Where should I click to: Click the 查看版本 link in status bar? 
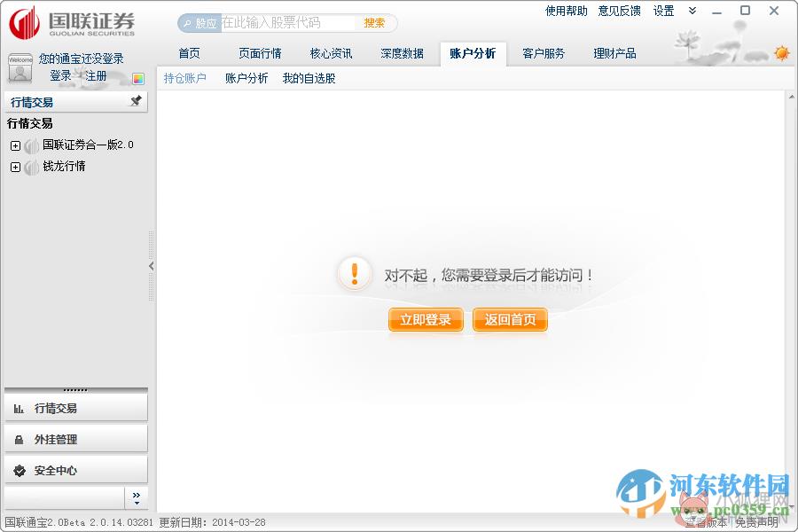pyautogui.click(x=706, y=522)
